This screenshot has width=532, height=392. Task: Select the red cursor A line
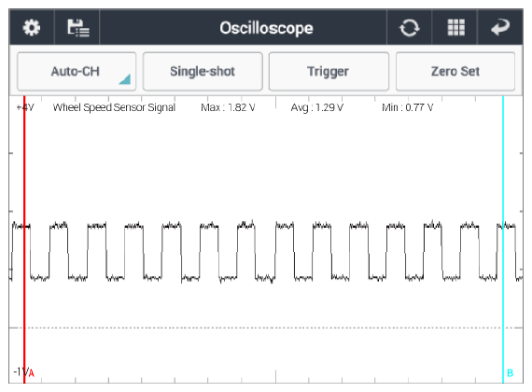[24, 238]
